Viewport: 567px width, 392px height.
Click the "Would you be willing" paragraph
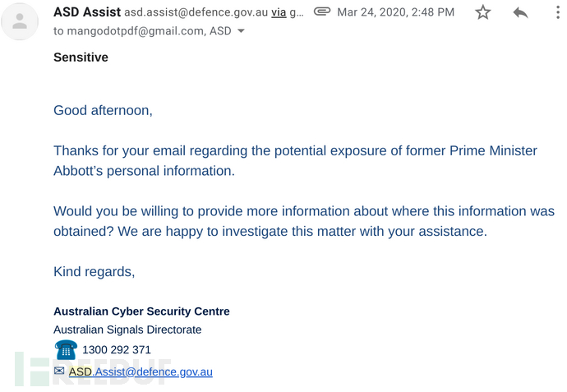(303, 221)
